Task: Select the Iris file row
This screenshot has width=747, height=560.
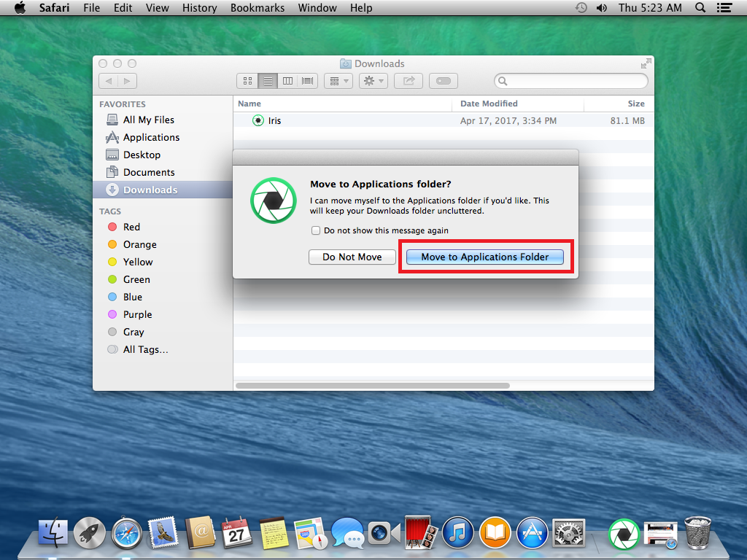Action: point(444,120)
